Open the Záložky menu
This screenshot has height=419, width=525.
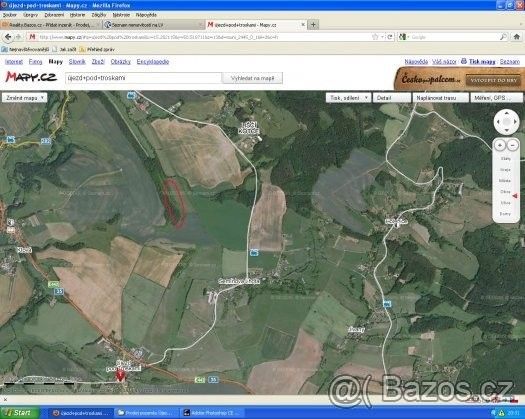tap(99, 15)
